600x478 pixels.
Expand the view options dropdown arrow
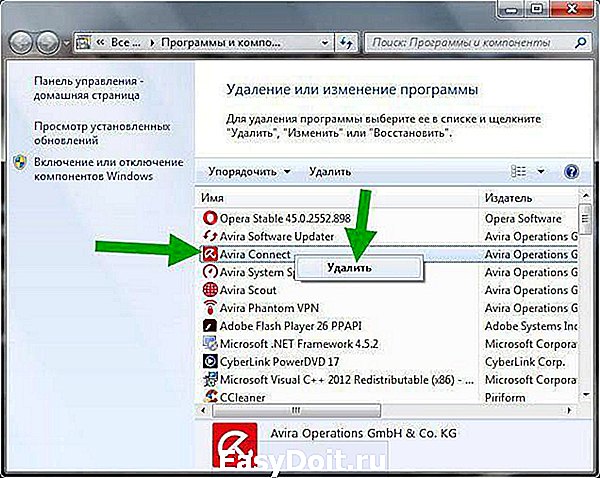(541, 171)
